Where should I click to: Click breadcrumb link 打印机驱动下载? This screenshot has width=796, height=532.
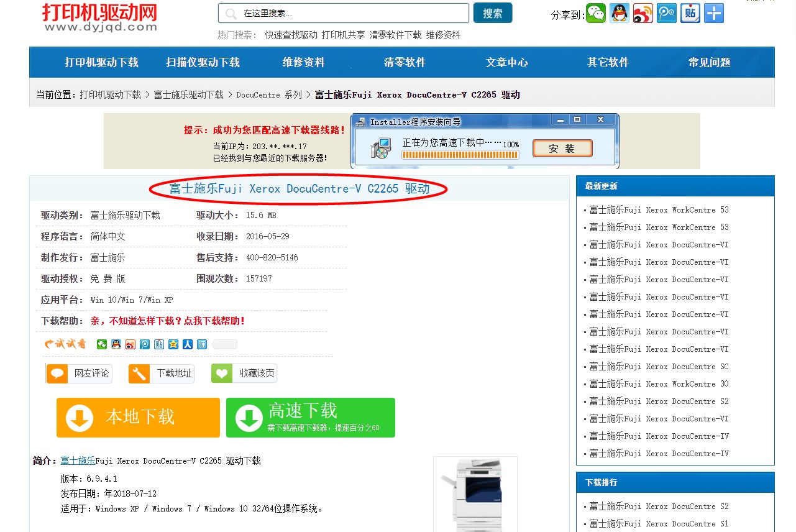click(x=110, y=95)
